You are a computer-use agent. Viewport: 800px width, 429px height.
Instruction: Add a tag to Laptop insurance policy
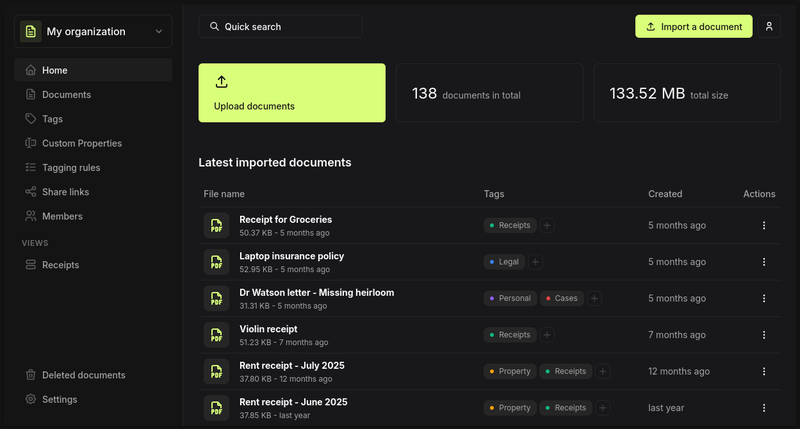[535, 262]
